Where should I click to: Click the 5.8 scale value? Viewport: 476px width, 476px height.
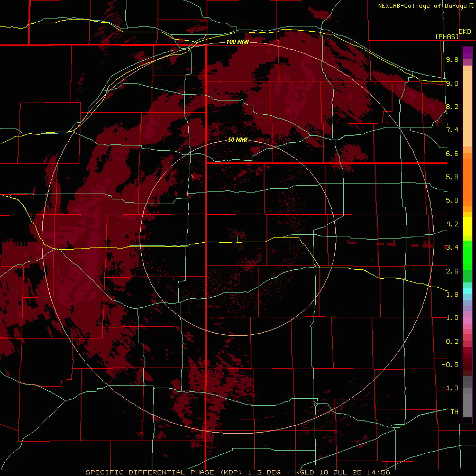pyautogui.click(x=452, y=177)
